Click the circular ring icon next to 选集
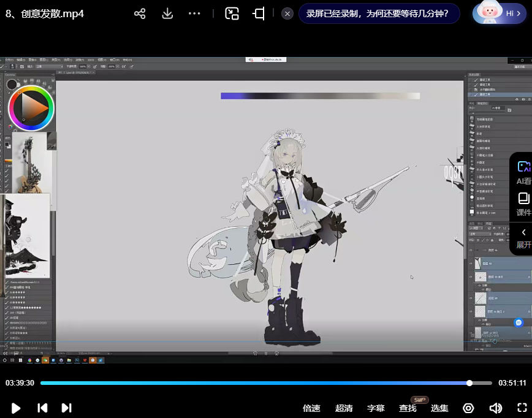532x418 pixels. (x=468, y=408)
